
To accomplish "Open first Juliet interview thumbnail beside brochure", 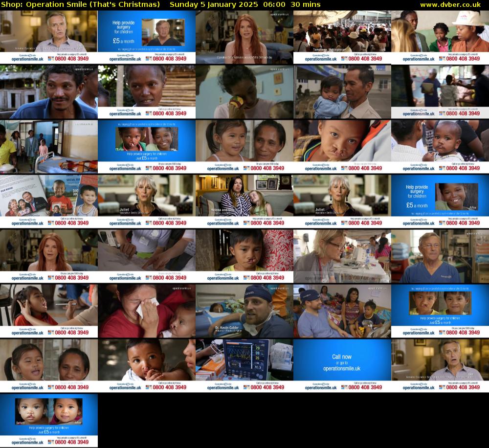I will pyautogui.click(x=147, y=202).
